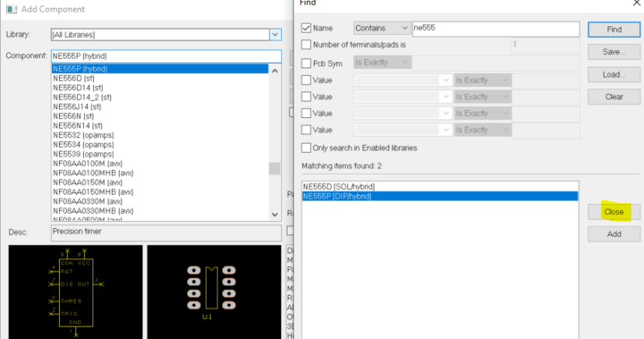
Task: Select NF08AA0150M (avx) in component list
Action: 160,182
